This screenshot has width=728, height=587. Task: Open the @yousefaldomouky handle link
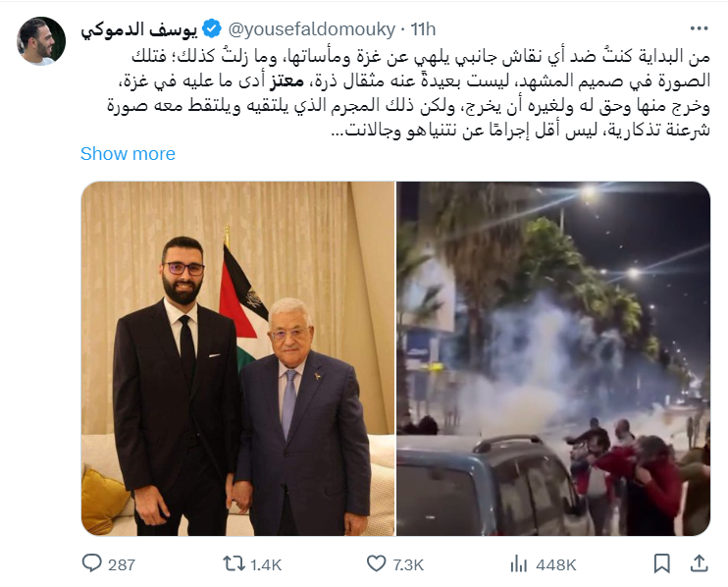312,29
